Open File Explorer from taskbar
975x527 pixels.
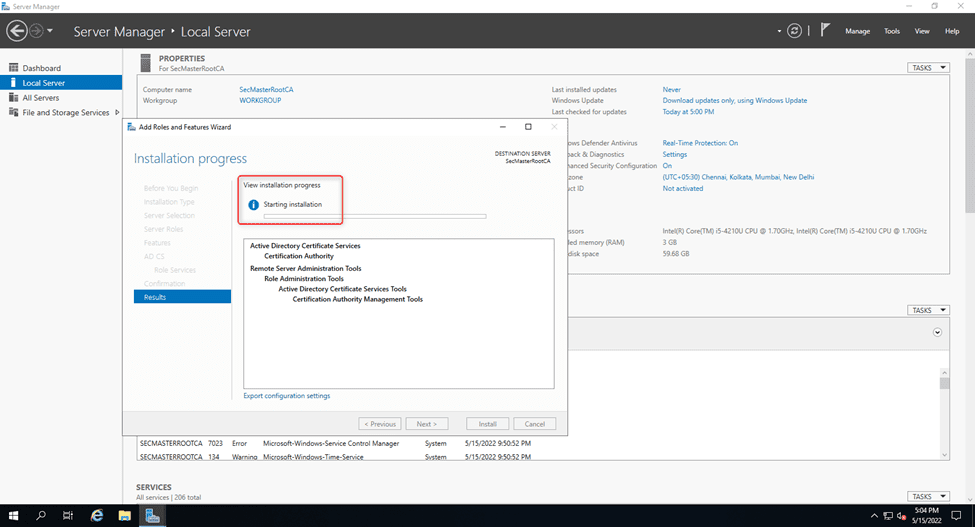(x=124, y=515)
